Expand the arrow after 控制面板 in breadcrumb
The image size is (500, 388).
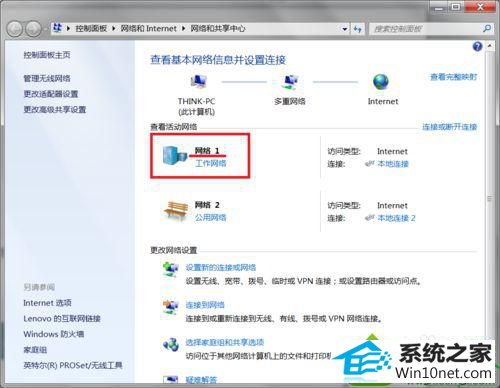(114, 29)
